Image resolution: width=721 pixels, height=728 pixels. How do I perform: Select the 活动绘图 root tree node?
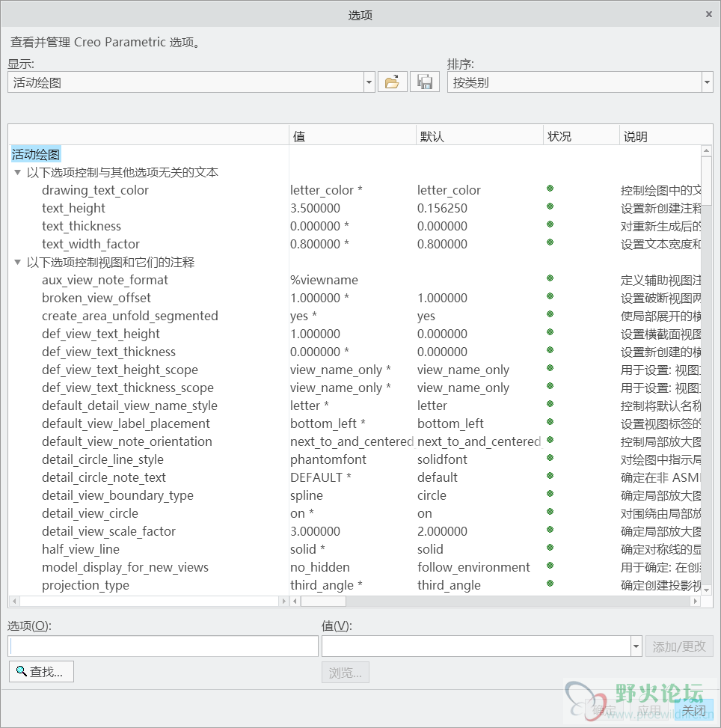36,154
